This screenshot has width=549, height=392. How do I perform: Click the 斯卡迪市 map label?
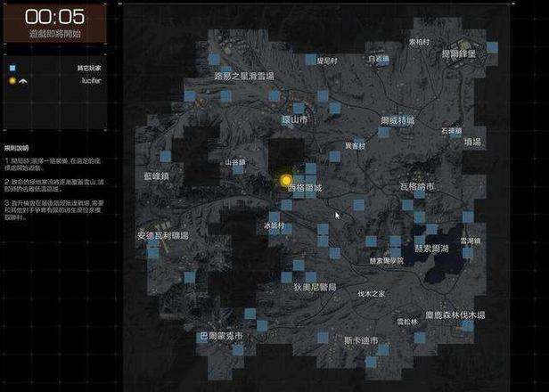coord(361,340)
